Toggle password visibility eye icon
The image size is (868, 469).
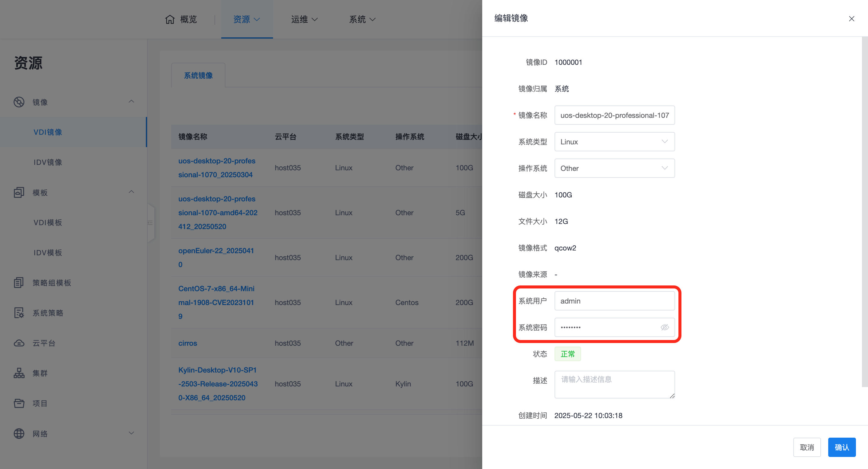[665, 327]
